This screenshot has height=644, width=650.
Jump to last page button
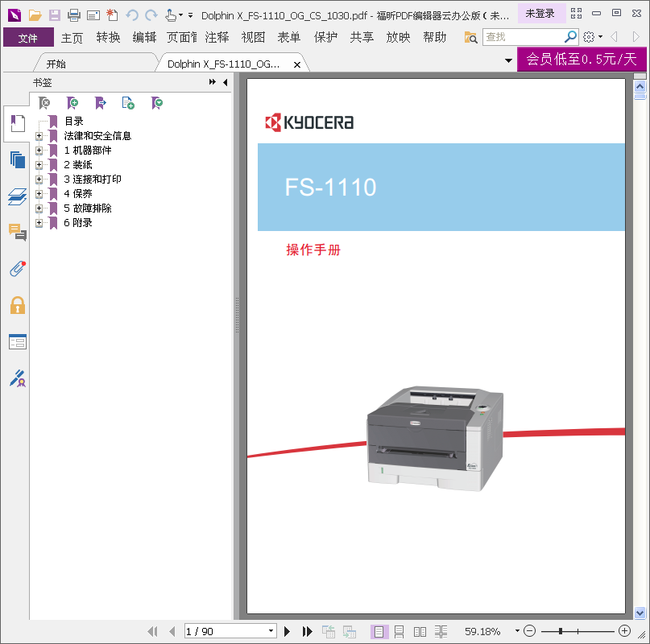point(307,632)
